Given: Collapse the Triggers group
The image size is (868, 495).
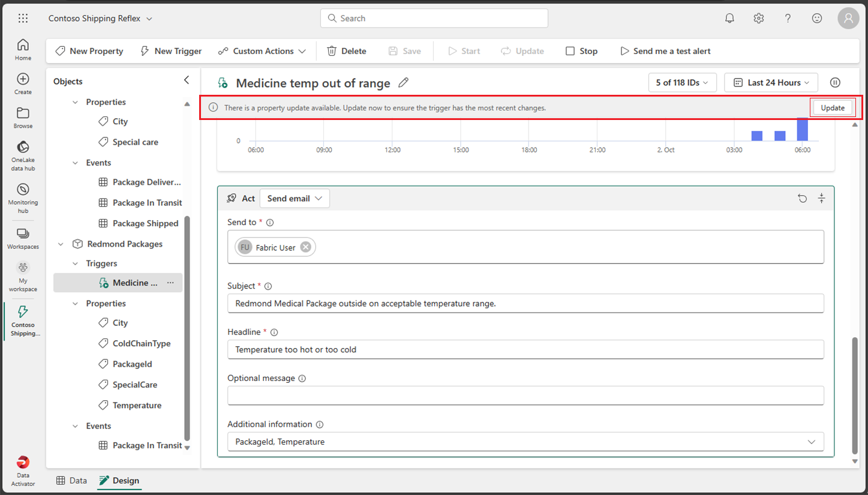Looking at the screenshot, I should (x=75, y=263).
